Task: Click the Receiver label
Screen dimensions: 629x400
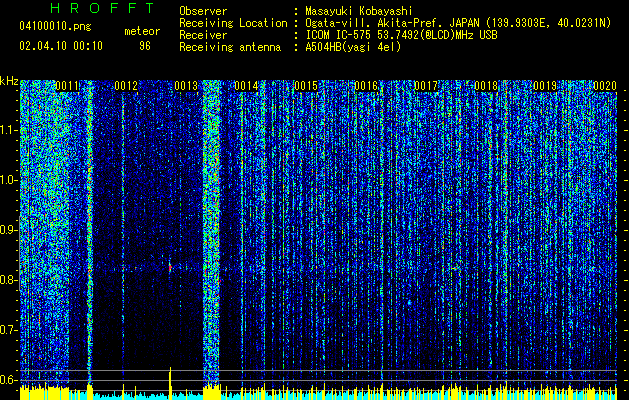Action: click(x=203, y=35)
